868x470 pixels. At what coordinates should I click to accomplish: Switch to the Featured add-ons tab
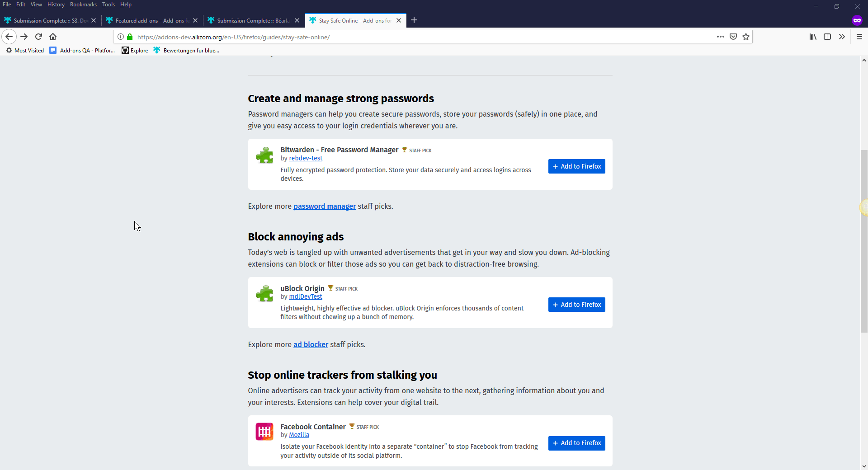click(x=152, y=20)
